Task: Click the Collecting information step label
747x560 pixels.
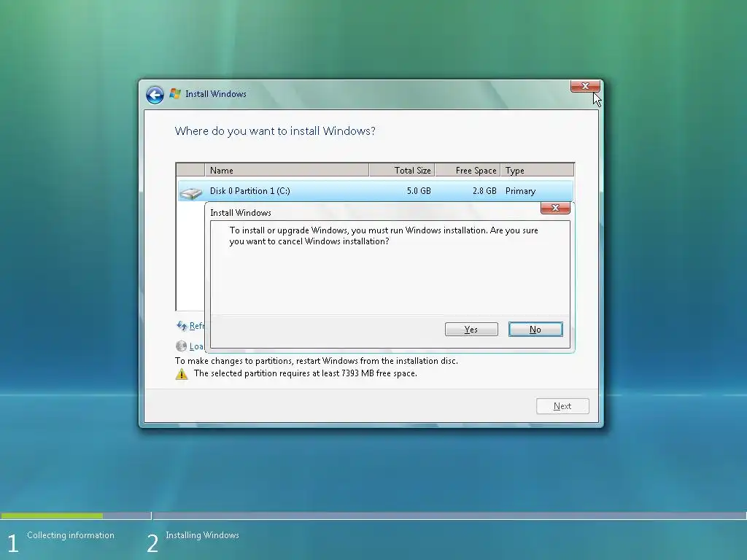Action: coord(71,535)
